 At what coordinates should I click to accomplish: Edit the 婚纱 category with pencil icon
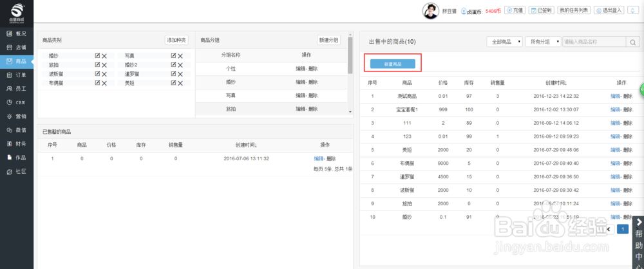coord(97,55)
